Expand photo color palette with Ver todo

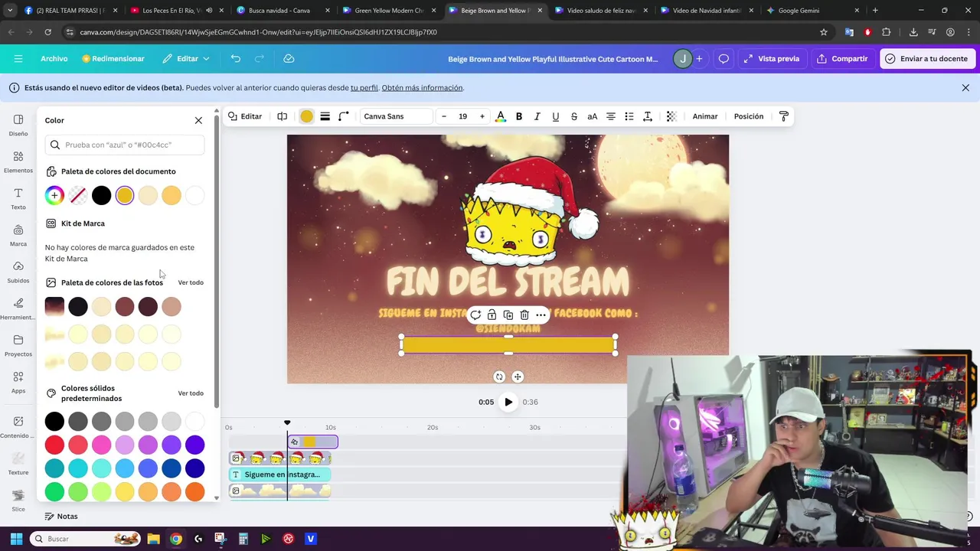pyautogui.click(x=191, y=282)
